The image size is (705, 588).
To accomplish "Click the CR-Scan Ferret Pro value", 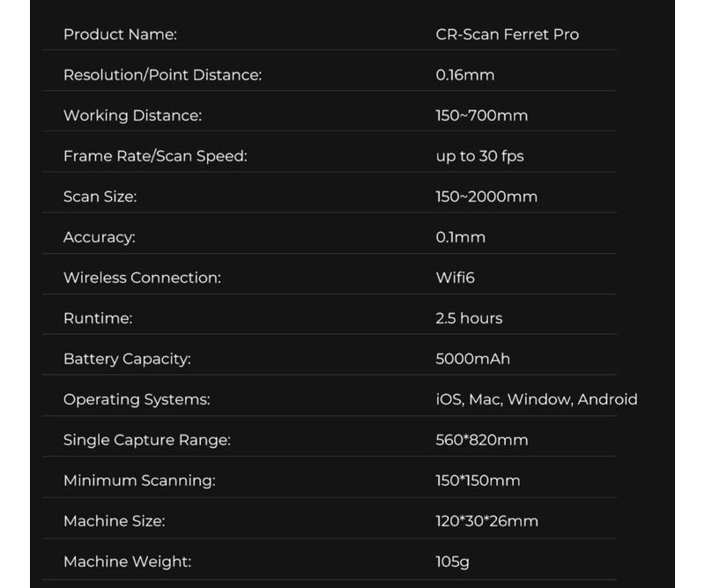I will click(507, 34).
